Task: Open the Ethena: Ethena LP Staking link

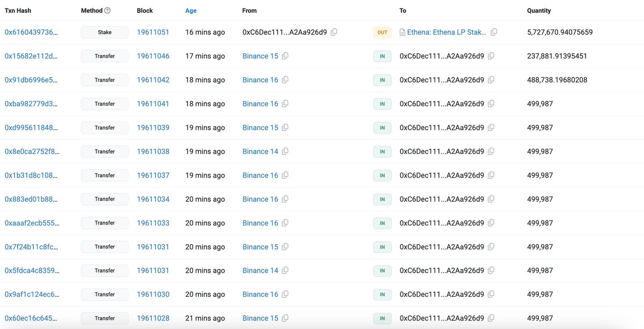Action: point(446,32)
